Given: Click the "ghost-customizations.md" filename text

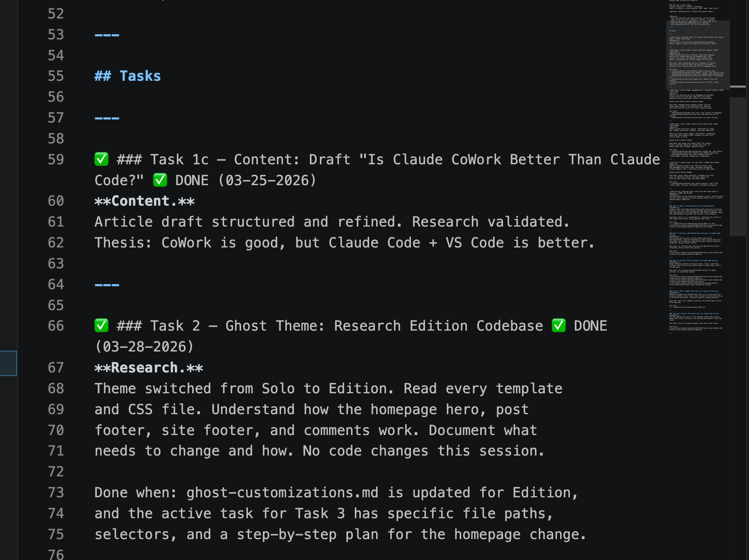Looking at the screenshot, I should [282, 493].
